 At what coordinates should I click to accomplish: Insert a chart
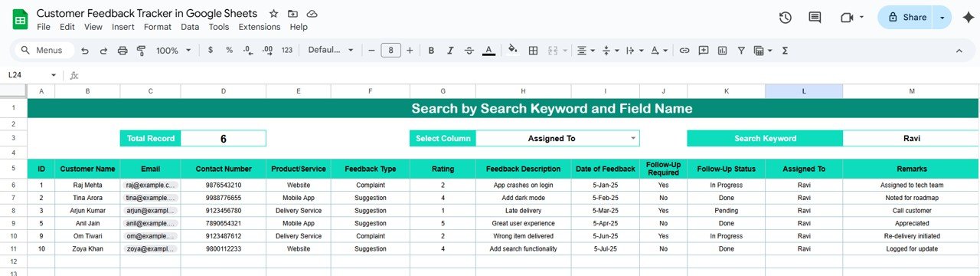point(722,51)
